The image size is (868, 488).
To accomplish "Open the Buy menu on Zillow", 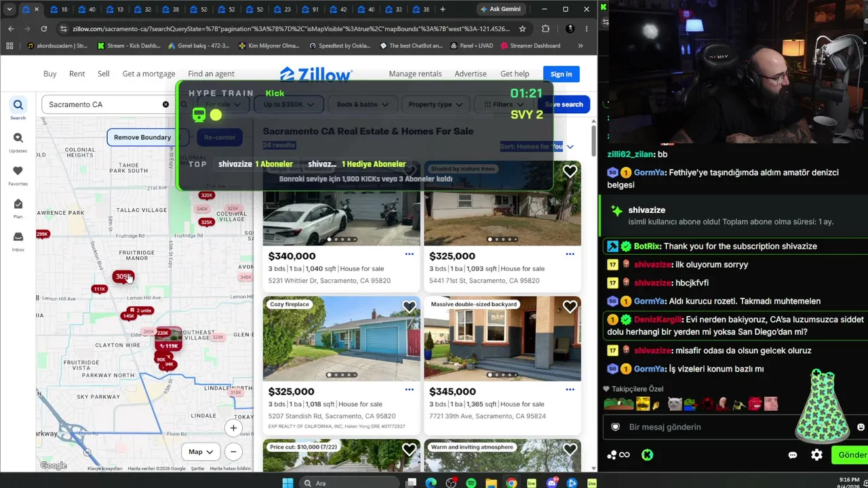I will point(50,74).
